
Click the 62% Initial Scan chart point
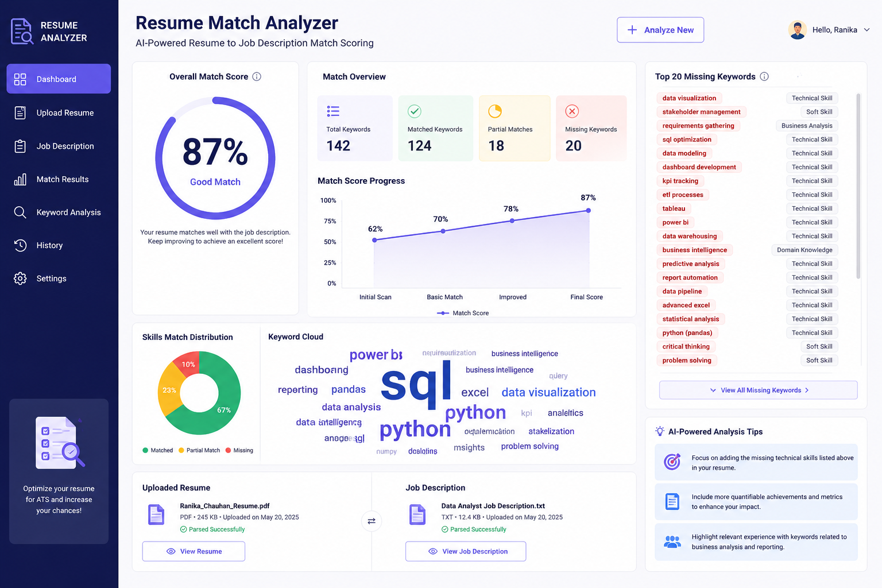[374, 240]
